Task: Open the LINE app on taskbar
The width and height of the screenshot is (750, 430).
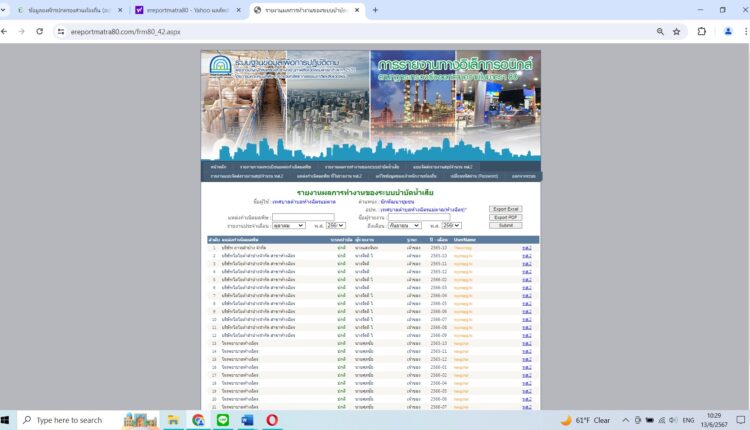Action: (222, 420)
